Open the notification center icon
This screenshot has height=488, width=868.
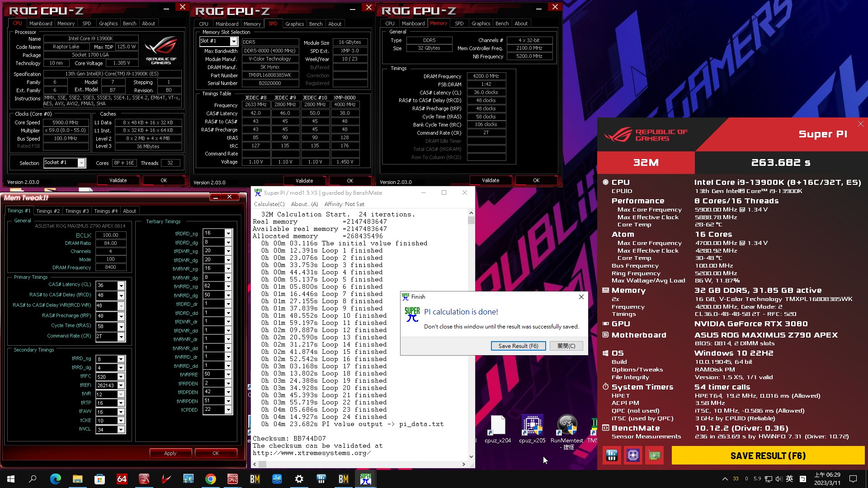(853, 479)
